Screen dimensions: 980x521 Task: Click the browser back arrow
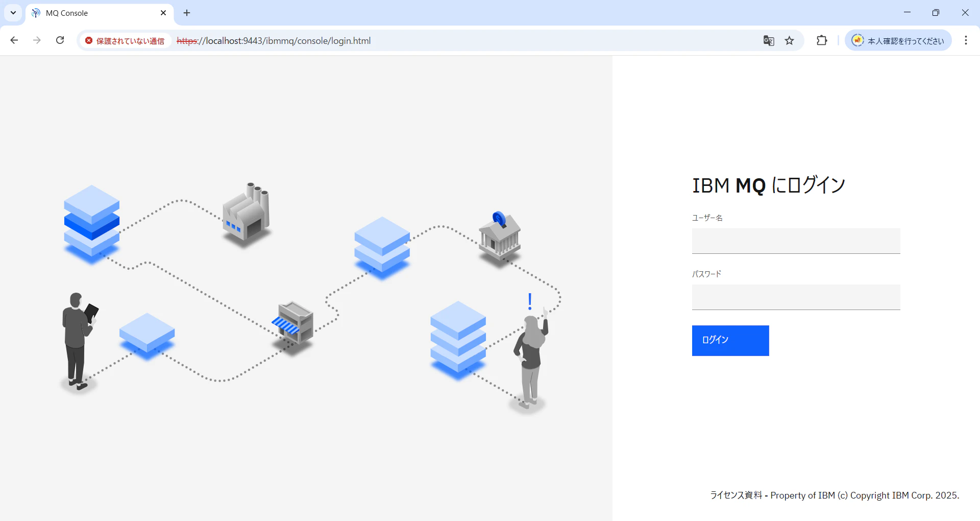pos(14,40)
